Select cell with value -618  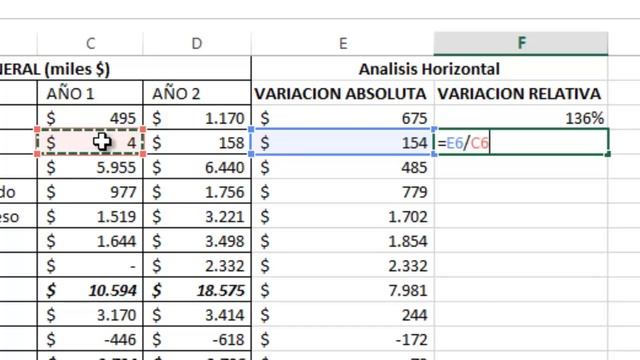pos(197,339)
